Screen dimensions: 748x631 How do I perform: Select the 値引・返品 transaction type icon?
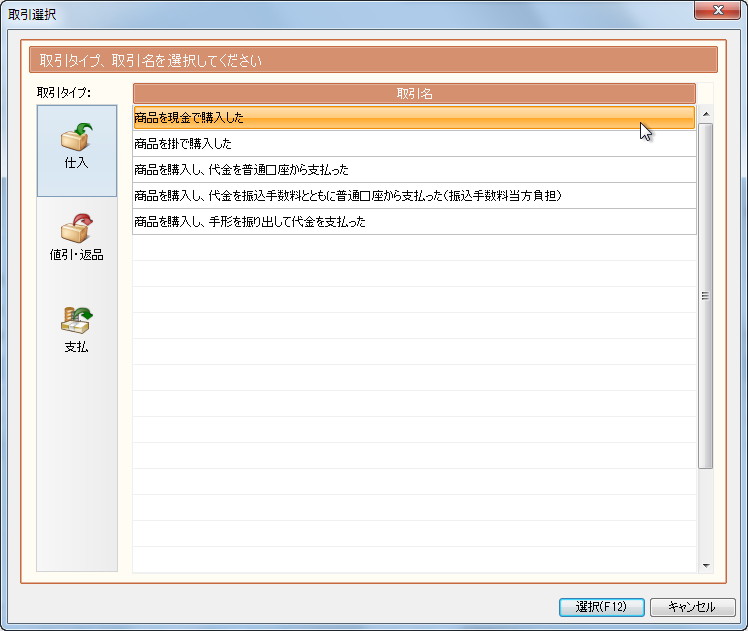(x=77, y=238)
